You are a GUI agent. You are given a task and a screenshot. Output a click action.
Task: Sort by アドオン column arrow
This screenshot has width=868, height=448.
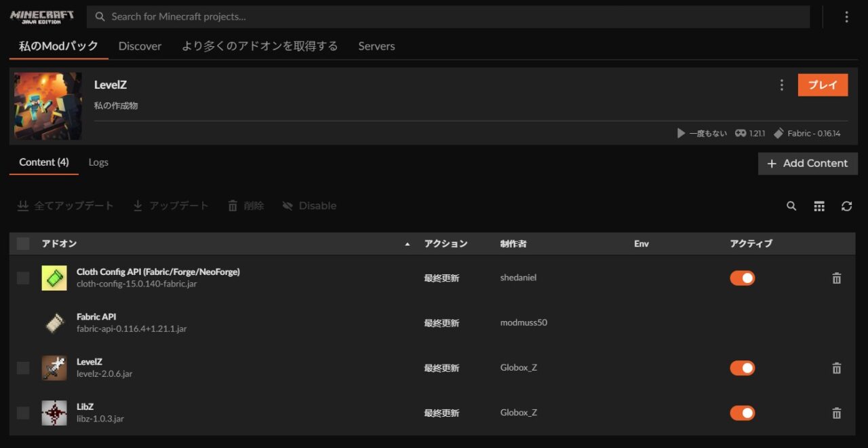pyautogui.click(x=407, y=244)
